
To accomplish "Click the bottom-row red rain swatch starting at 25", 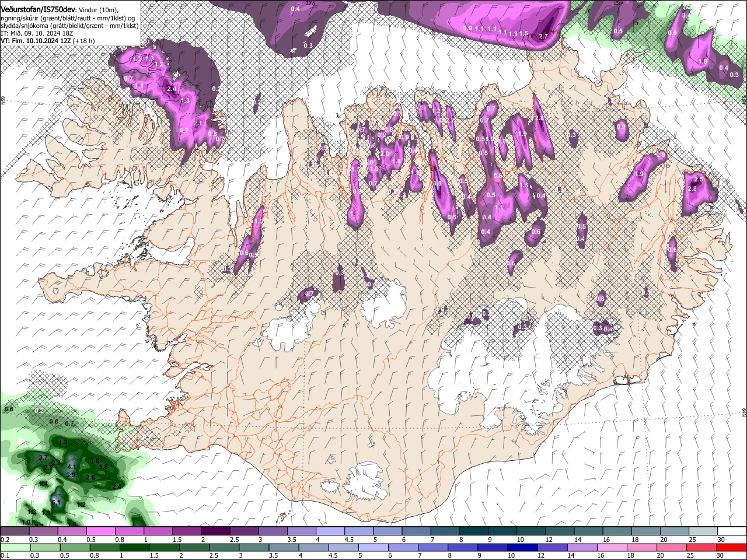I will click(701, 547).
